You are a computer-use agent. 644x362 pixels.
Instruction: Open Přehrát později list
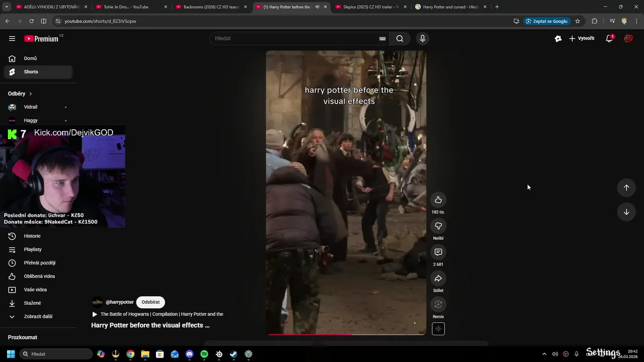[38, 263]
